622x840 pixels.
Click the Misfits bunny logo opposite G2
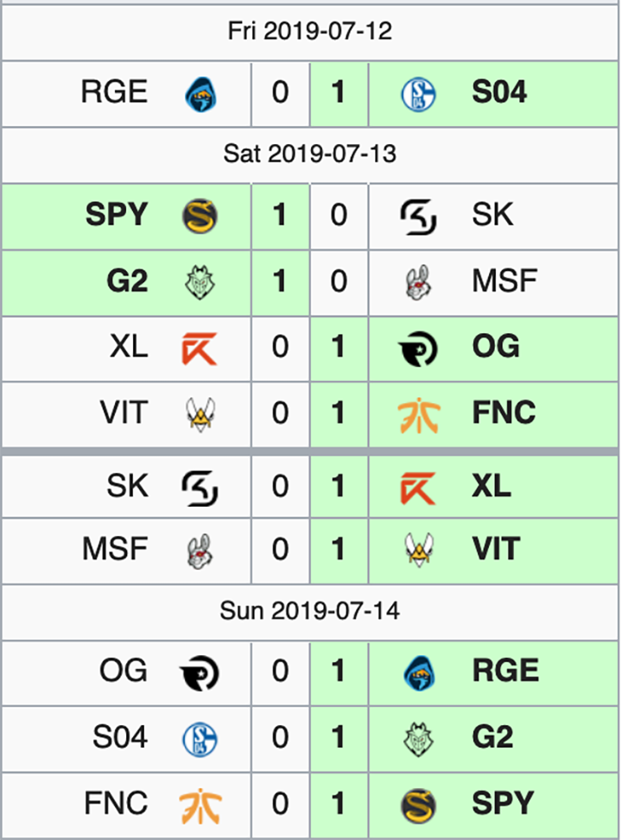419,281
